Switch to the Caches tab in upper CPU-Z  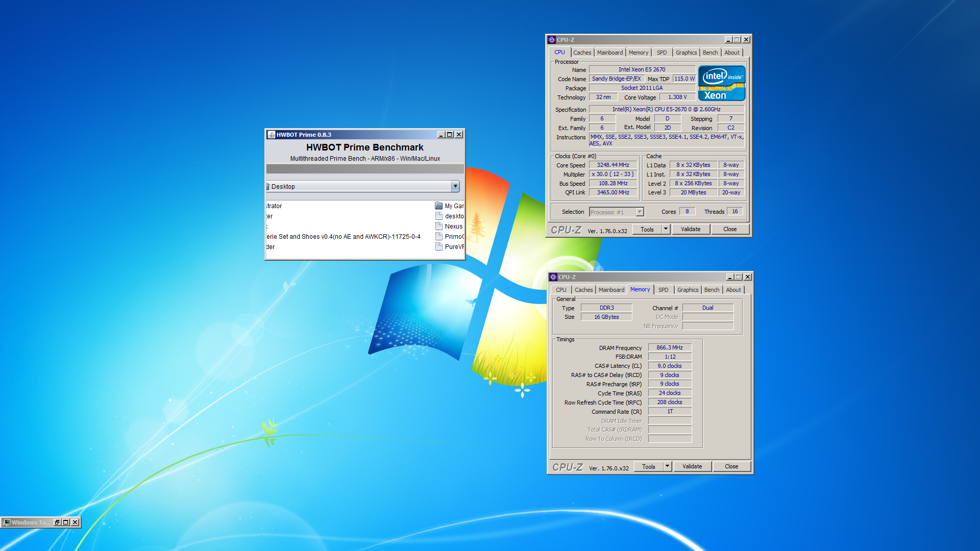(x=582, y=53)
